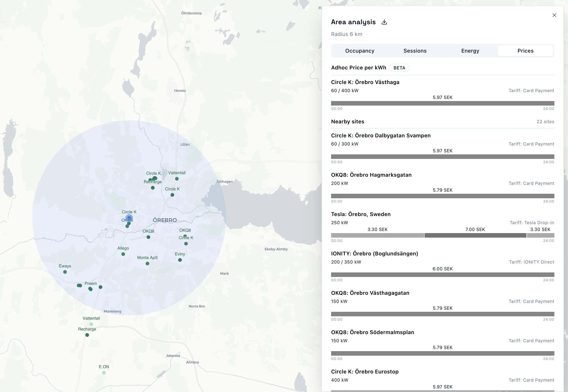Open OKQ8: Örebro Hagmarksgatan entry

point(371,175)
